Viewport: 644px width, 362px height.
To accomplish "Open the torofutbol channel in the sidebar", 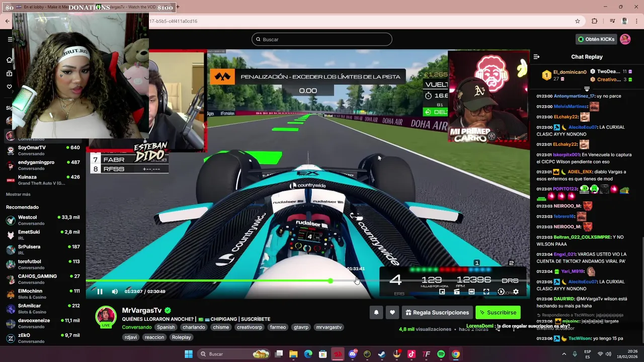I will 43,264.
